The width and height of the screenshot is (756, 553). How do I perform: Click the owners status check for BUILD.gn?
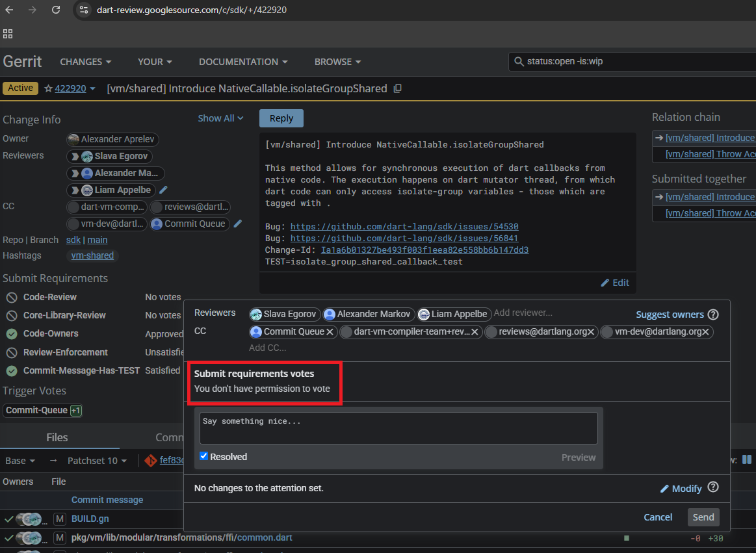point(8,519)
